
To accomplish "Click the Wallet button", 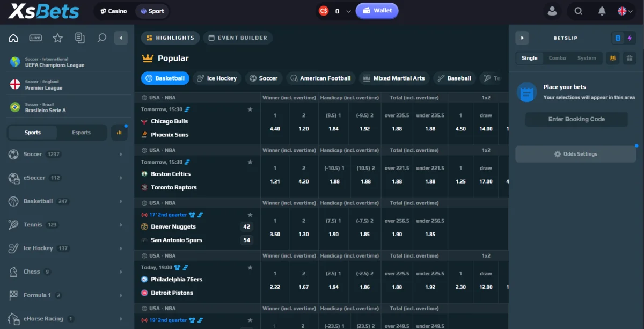I will [377, 11].
